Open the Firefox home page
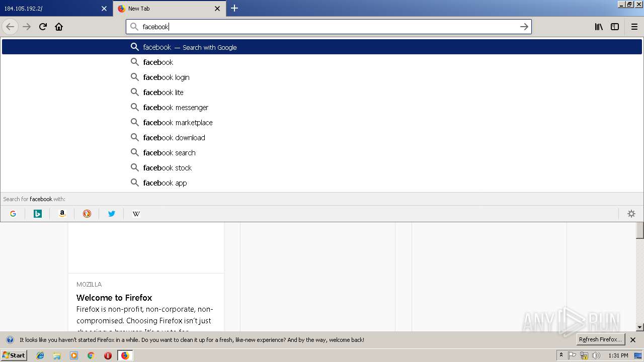Screen dimensions: 644x362 tap(59, 27)
